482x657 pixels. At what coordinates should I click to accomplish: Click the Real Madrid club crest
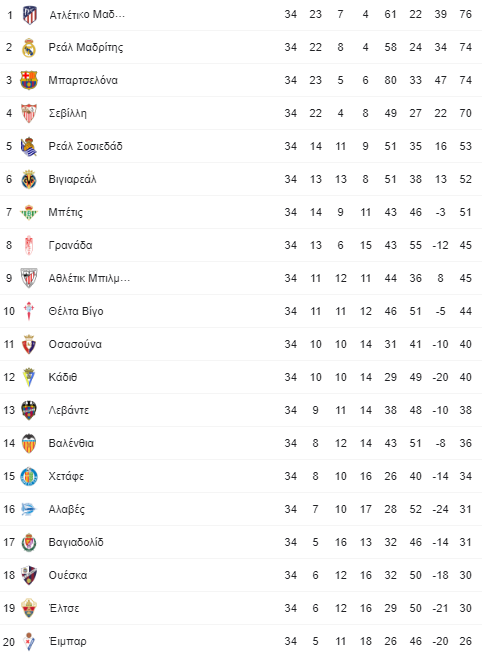click(x=29, y=47)
